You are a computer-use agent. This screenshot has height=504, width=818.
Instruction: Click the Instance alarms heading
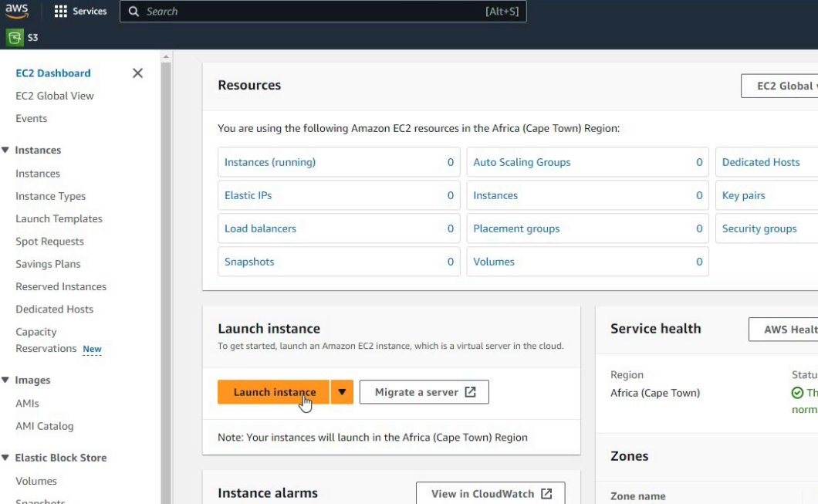pyautogui.click(x=268, y=493)
